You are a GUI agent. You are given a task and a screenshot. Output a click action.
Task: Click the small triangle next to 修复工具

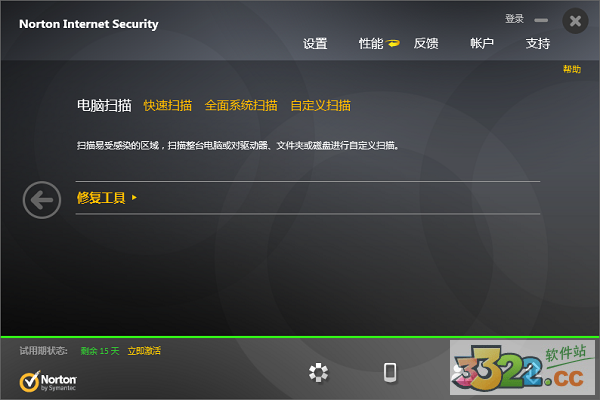click(134, 198)
